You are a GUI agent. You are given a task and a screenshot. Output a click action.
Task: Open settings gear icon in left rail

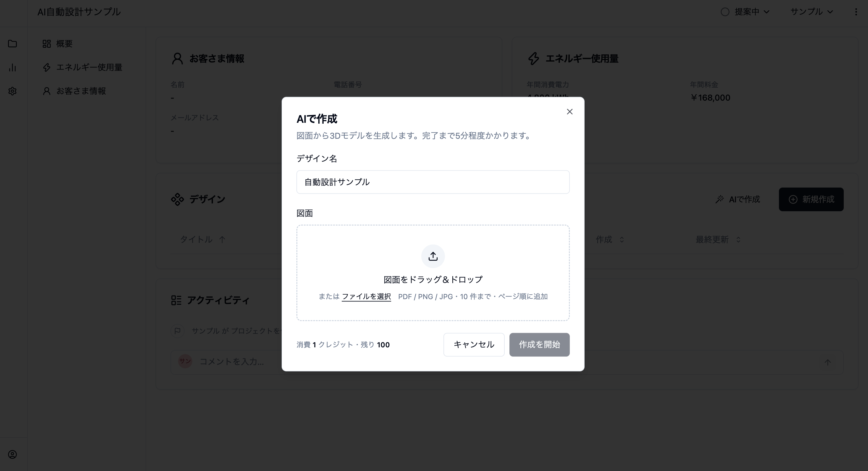12,91
